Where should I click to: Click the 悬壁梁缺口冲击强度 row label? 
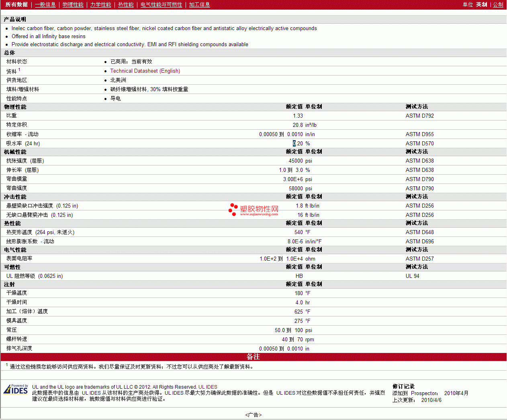[x=30, y=206]
